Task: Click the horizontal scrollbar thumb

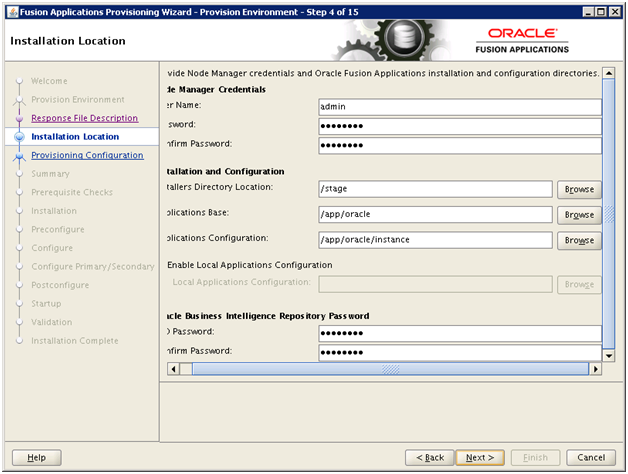Action: (x=390, y=369)
